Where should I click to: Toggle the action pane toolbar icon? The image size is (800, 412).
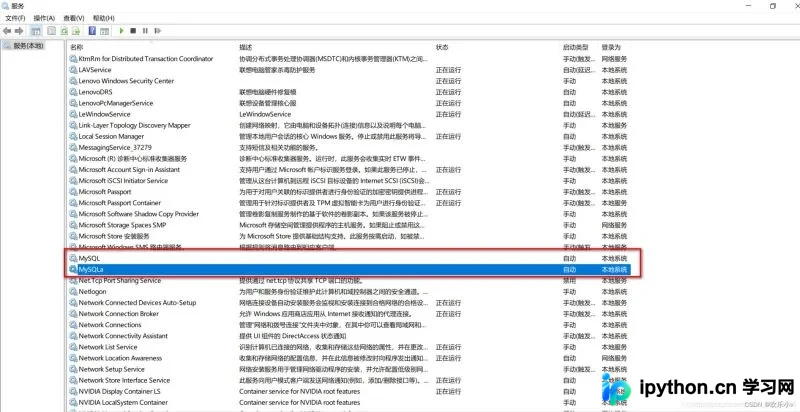tap(105, 31)
